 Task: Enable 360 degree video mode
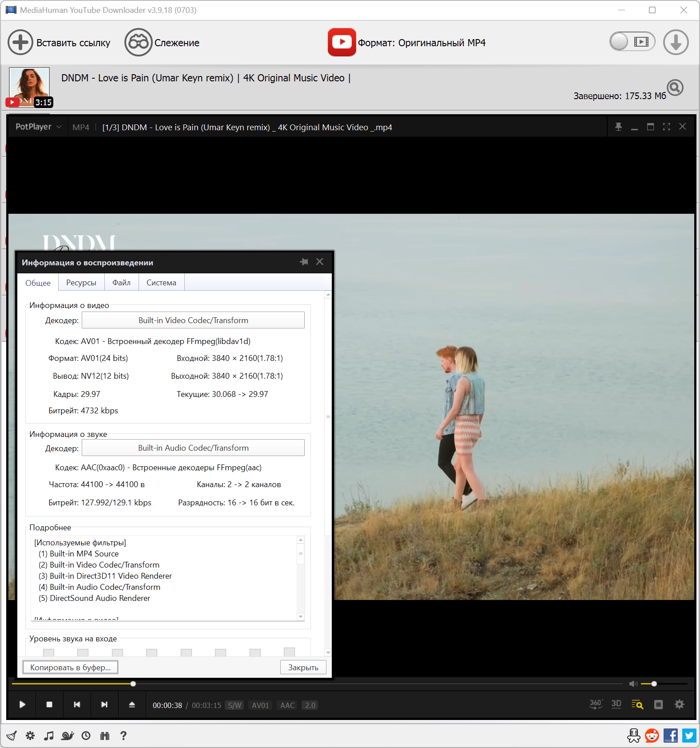tap(596, 704)
